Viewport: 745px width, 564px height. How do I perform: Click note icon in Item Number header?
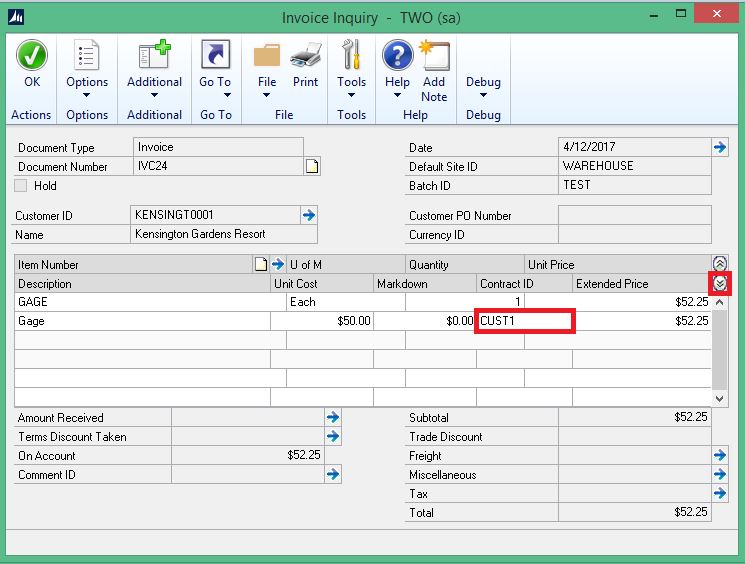pyautogui.click(x=261, y=264)
